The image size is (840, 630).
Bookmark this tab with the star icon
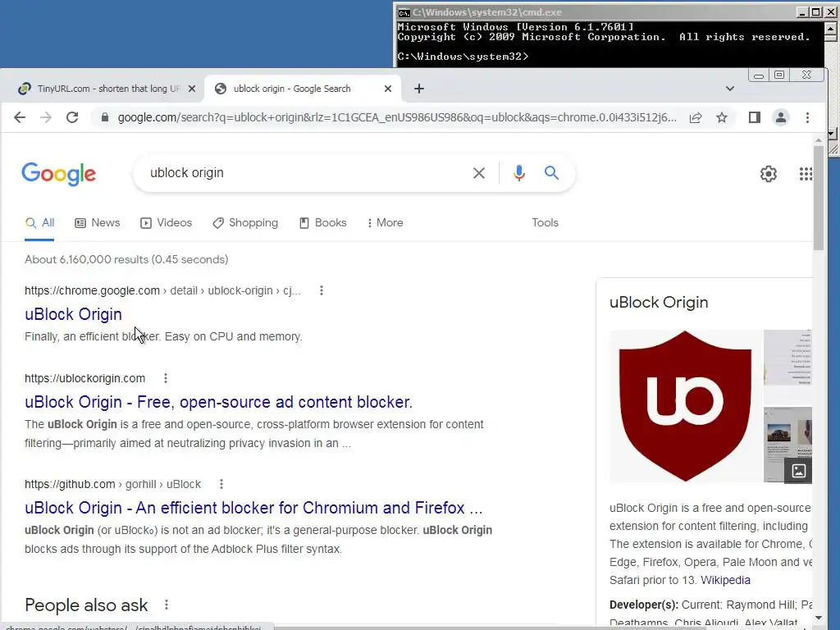click(x=722, y=117)
